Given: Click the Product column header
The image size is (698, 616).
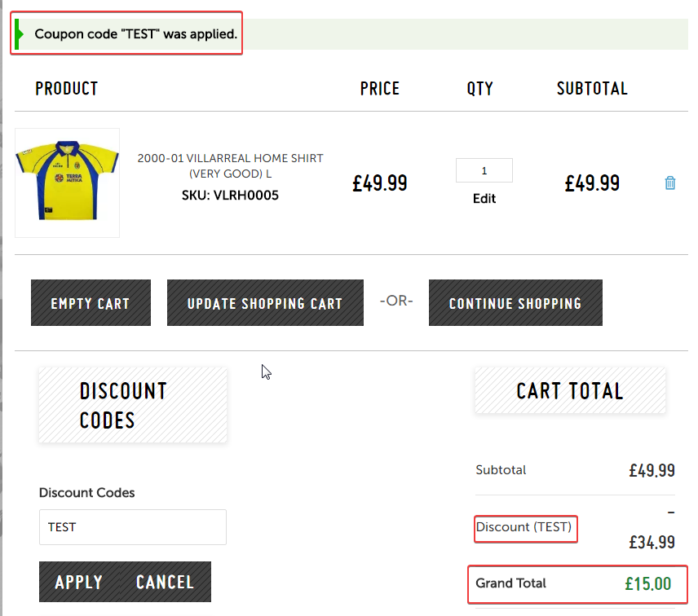Looking at the screenshot, I should pos(67,89).
